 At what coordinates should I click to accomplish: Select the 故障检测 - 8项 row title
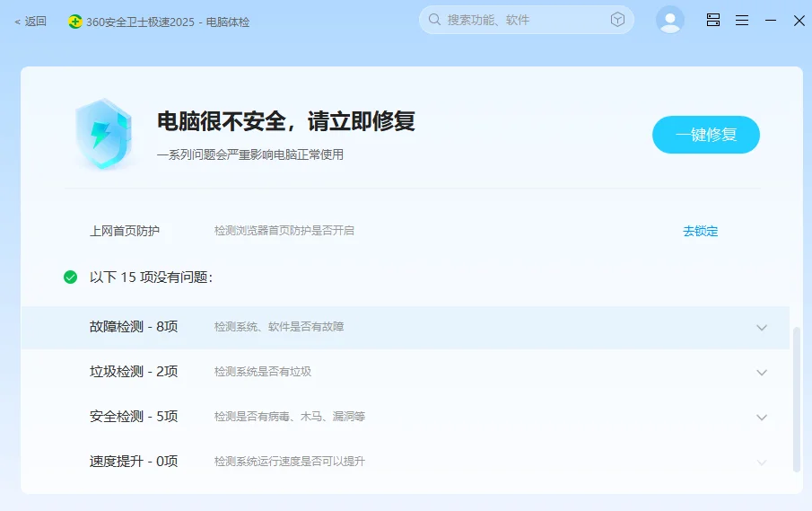[x=134, y=327]
